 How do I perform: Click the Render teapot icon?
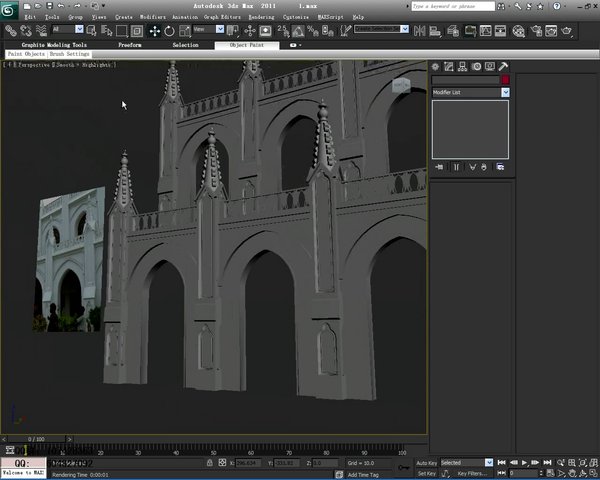(566, 31)
